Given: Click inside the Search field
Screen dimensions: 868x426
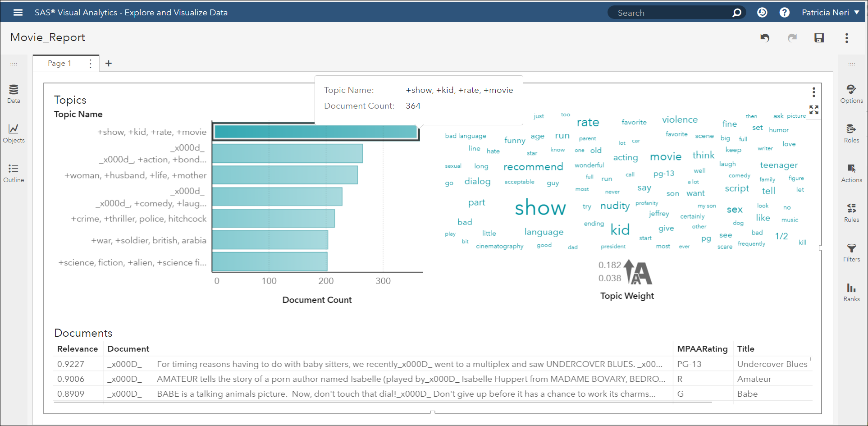Looking at the screenshot, I should (x=672, y=13).
